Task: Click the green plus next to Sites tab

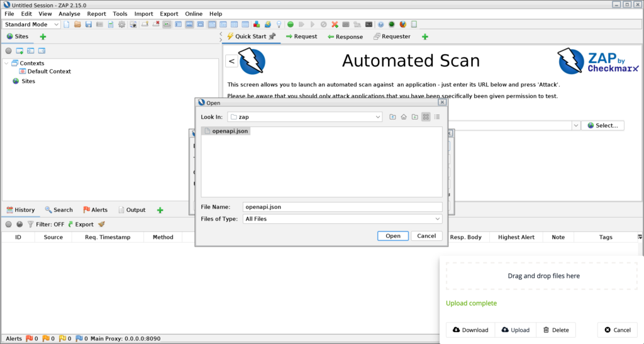Action: 43,36
